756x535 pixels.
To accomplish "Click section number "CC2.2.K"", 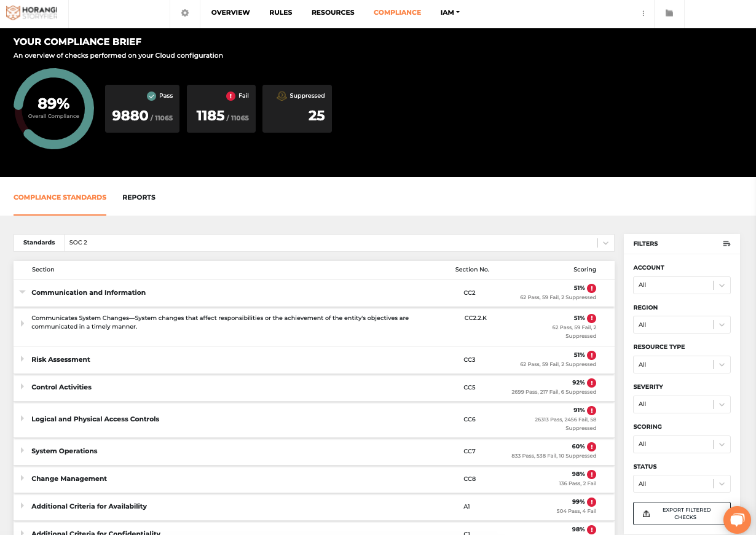I will click(x=476, y=318).
